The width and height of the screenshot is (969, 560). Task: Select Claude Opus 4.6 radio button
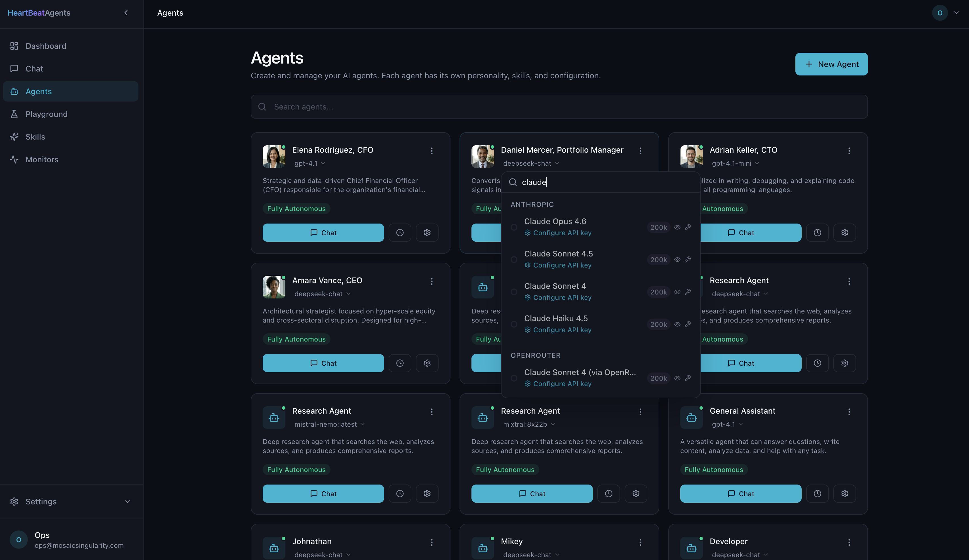click(514, 227)
